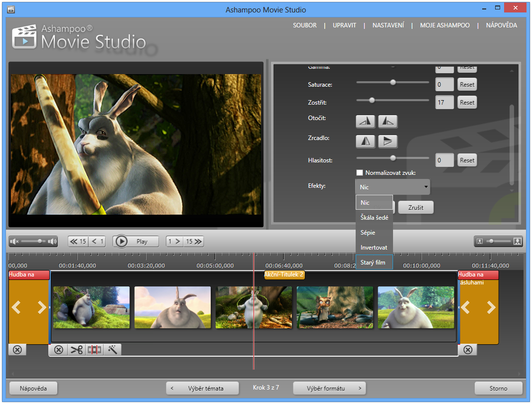Click the Zostřit value field showing 17
The width and height of the screenshot is (532, 404).
(x=444, y=103)
